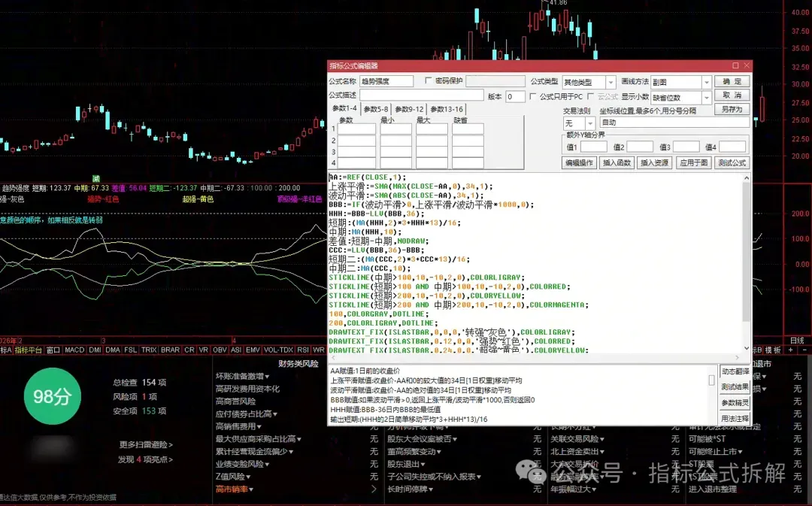Click the 动态翻译 button
Image resolution: width=812 pixels, height=506 pixels.
pos(735,371)
